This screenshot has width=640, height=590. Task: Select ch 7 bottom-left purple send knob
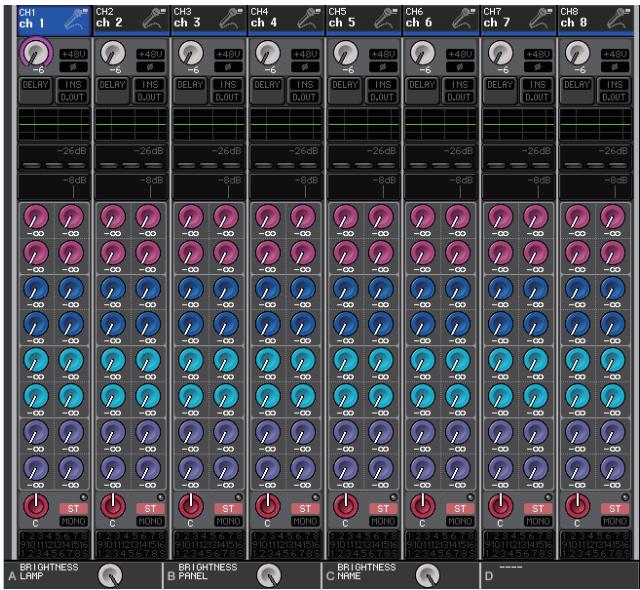pos(500,468)
